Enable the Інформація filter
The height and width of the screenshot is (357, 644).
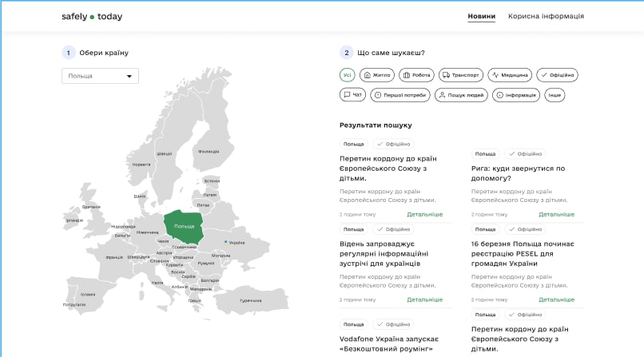coord(516,95)
